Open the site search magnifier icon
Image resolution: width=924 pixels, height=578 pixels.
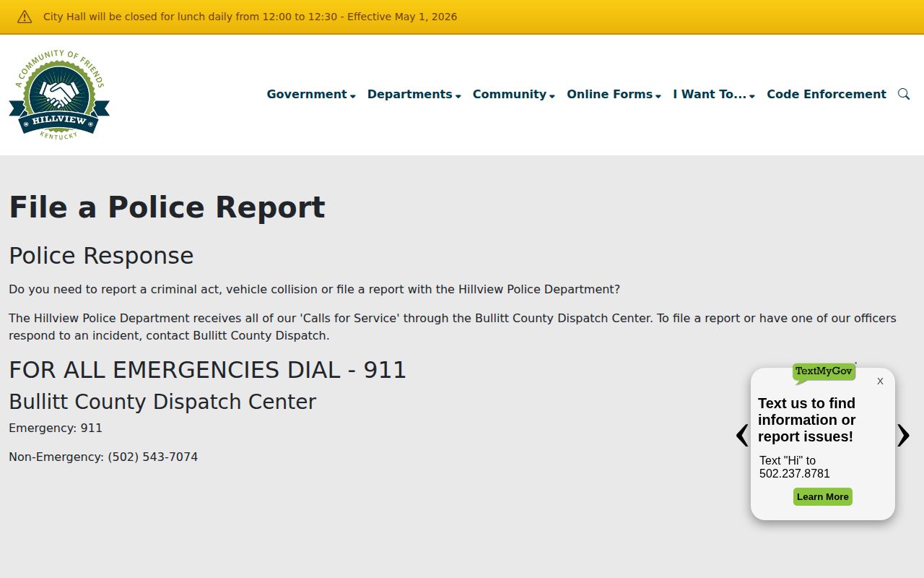click(x=904, y=94)
